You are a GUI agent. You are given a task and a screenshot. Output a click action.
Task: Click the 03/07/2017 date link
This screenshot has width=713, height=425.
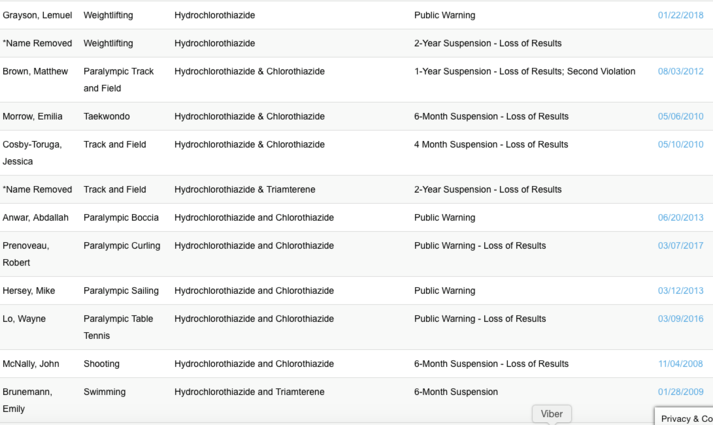pyautogui.click(x=680, y=246)
